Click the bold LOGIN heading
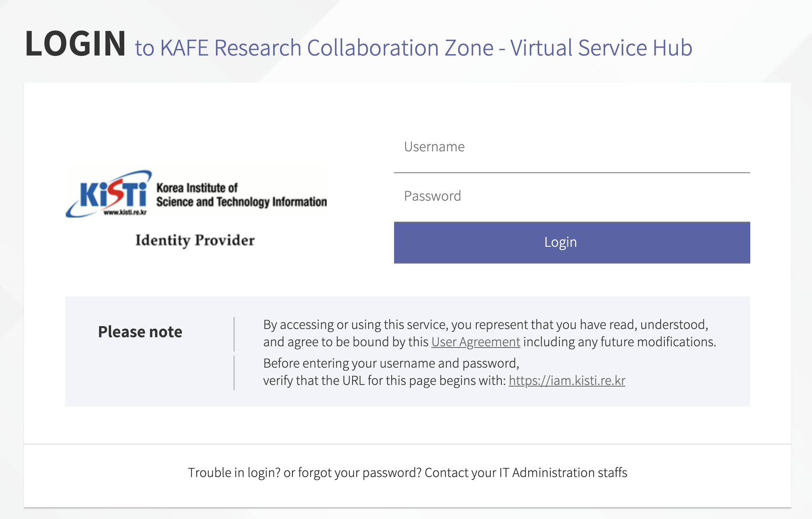 (x=75, y=44)
